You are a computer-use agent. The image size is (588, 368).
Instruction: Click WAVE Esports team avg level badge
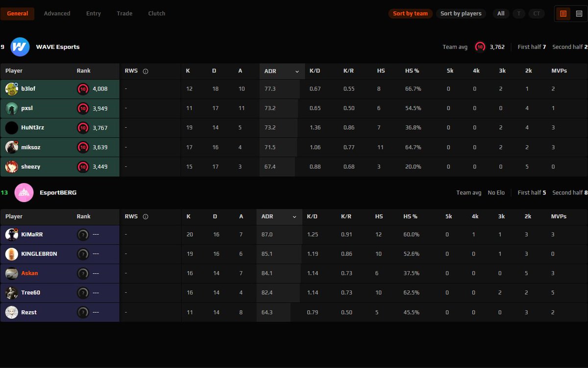point(480,47)
